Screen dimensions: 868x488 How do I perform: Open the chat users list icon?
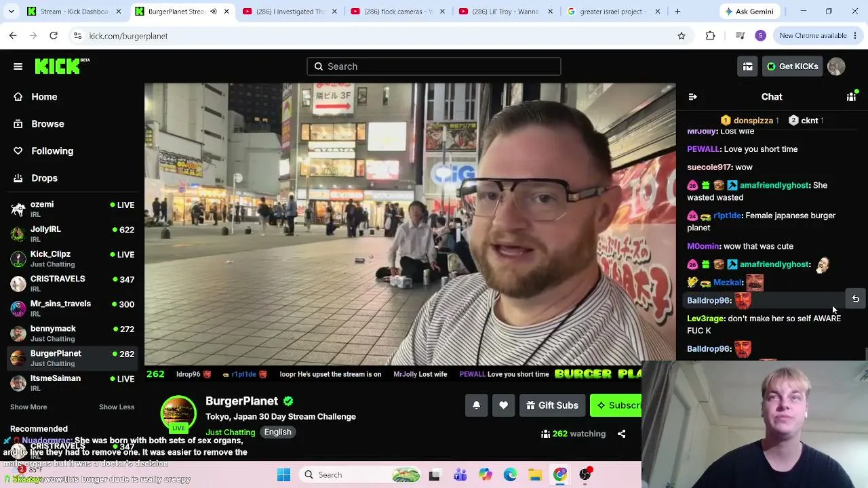pos(851,97)
